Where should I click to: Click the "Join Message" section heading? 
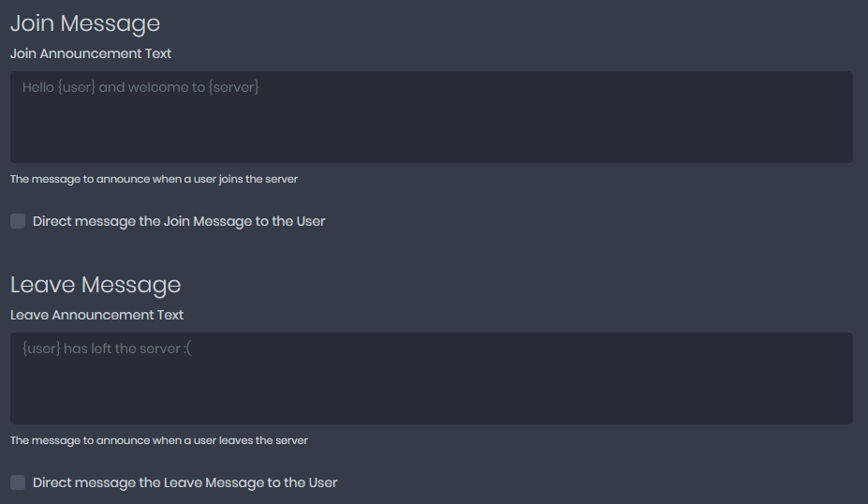[x=85, y=23]
